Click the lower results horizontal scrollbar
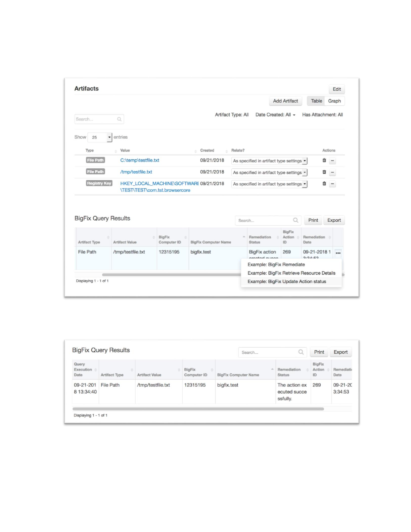Viewport: 411px width, 532px height. (198, 409)
